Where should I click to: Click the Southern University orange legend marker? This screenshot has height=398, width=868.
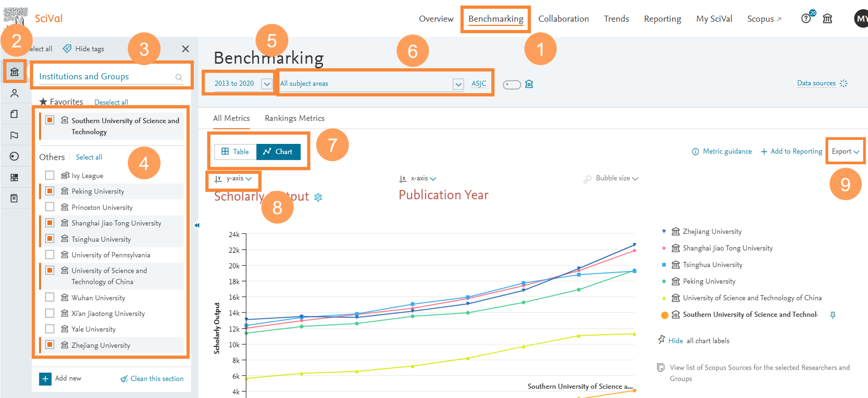pyautogui.click(x=664, y=315)
